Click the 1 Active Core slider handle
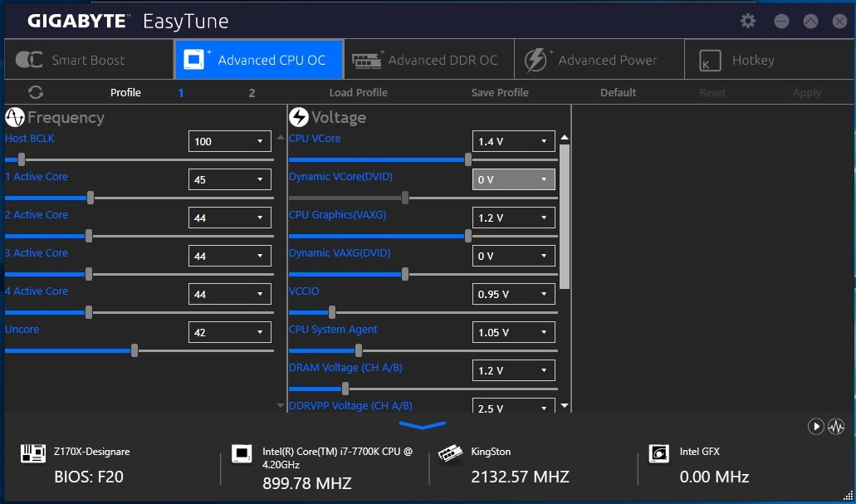856x504 pixels. pyautogui.click(x=90, y=198)
